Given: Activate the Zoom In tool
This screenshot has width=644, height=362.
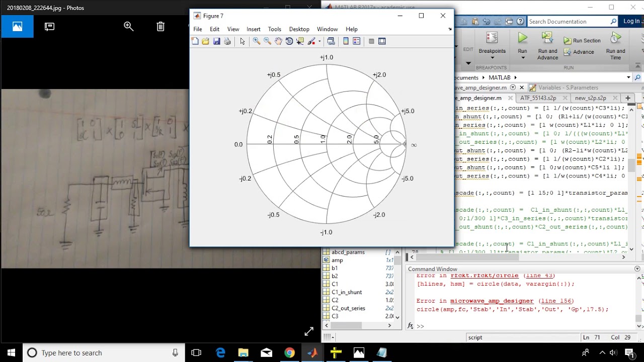Looking at the screenshot, I should pyautogui.click(x=257, y=41).
